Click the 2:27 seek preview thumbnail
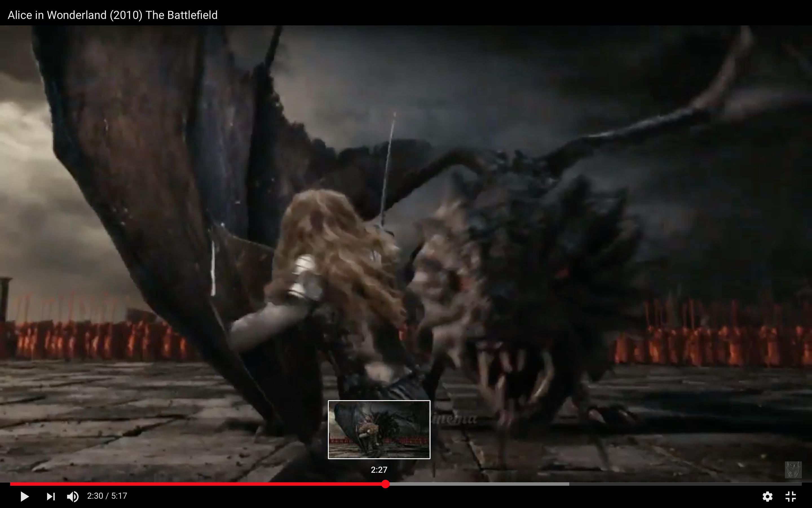 [x=379, y=429]
